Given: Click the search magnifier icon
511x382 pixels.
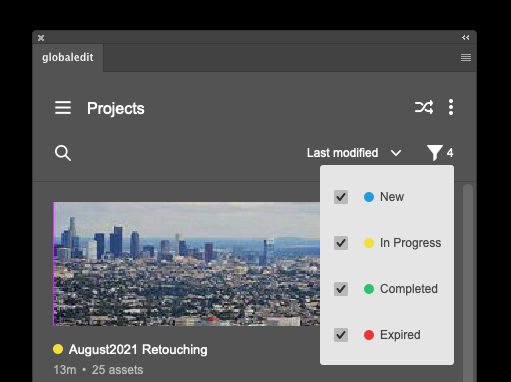Looking at the screenshot, I should [63, 153].
